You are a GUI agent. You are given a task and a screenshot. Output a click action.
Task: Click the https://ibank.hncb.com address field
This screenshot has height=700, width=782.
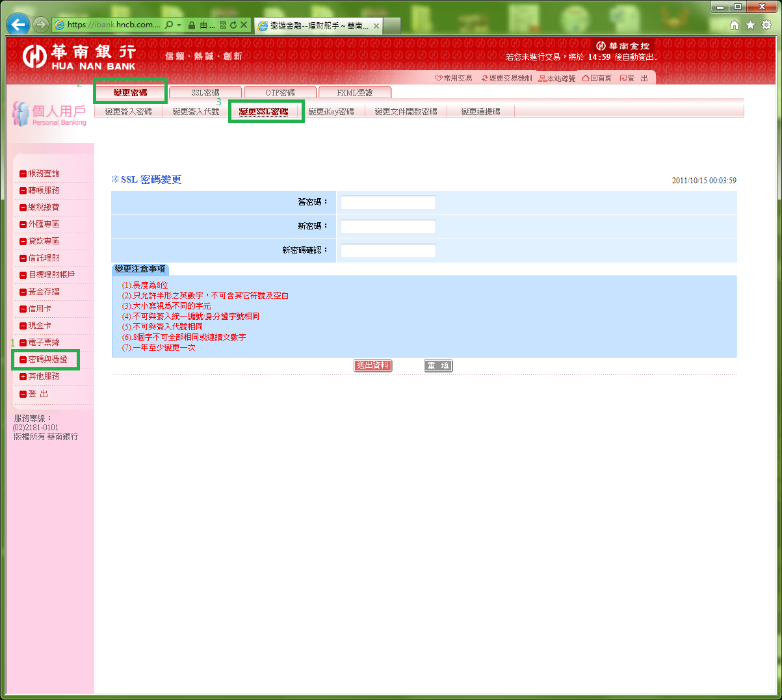tap(114, 25)
